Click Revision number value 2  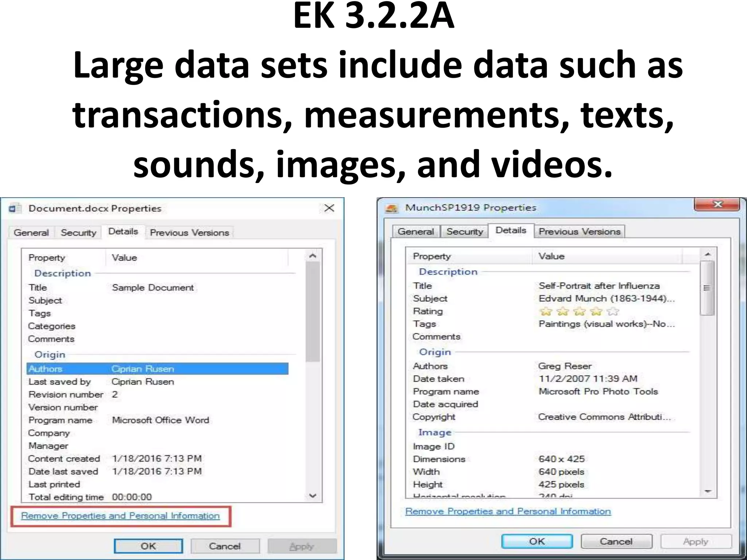(x=115, y=394)
